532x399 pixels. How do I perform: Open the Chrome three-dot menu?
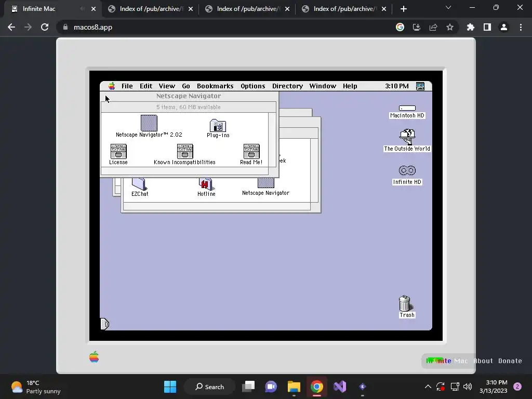coord(521,27)
